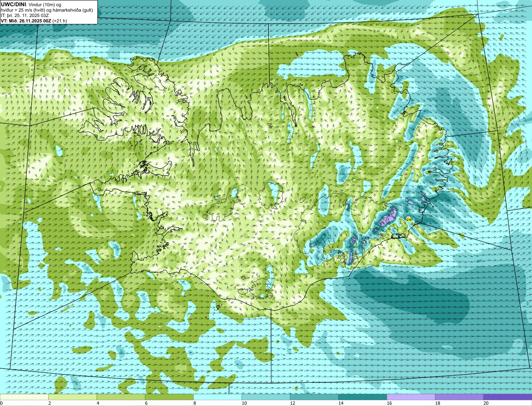Select the scale label '6' on the color bar
Viewport: 532px width, 406px height.
(x=146, y=403)
